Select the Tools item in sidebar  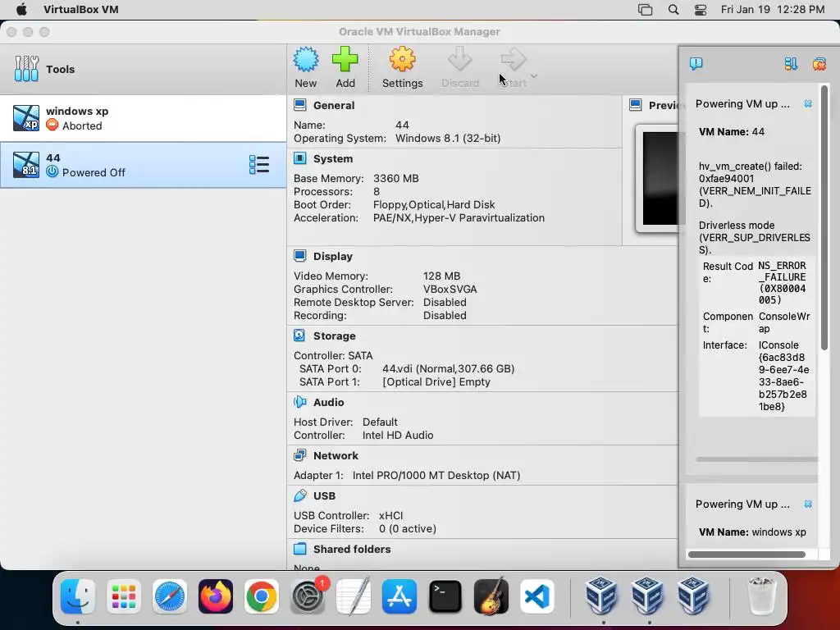(143, 69)
